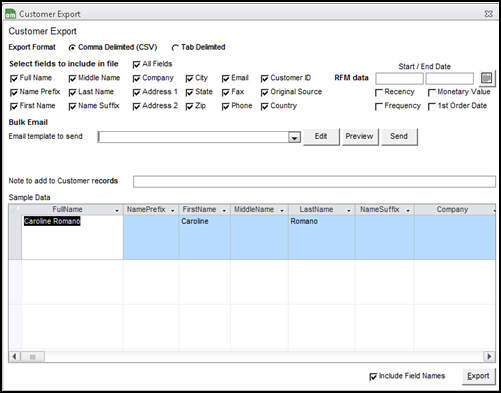Enable the 1st Order Date checkbox
501x393 pixels.
tap(432, 106)
